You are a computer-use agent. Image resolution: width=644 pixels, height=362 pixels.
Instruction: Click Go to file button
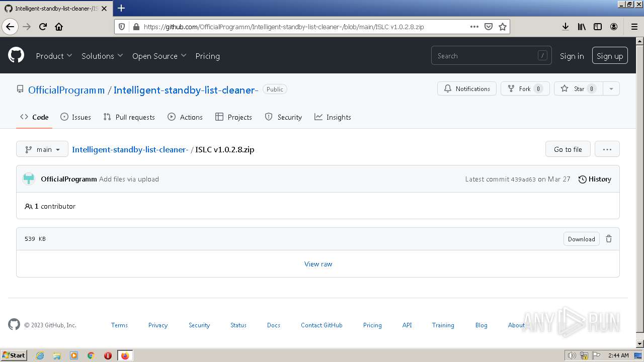tap(568, 149)
